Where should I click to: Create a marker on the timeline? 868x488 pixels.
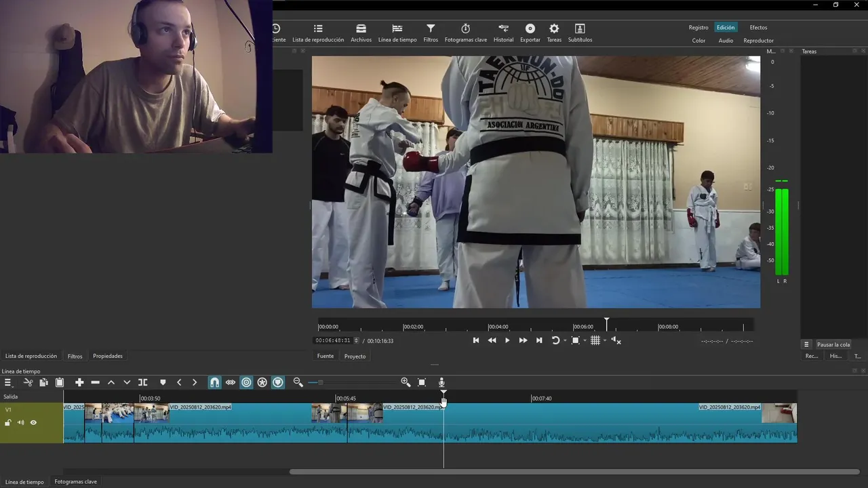163,382
